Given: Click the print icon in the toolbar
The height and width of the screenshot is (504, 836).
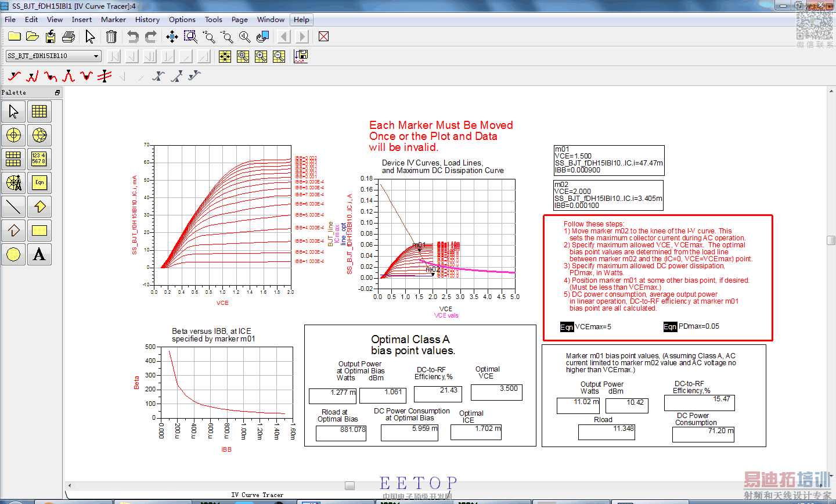Looking at the screenshot, I should 69,37.
